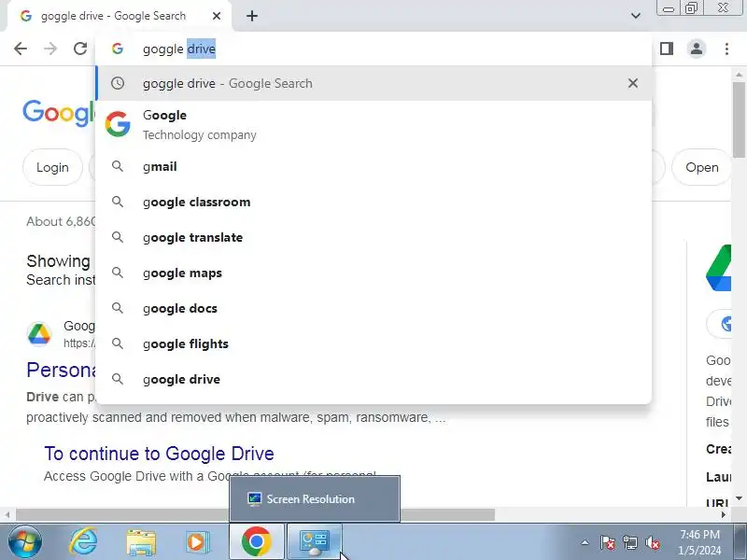Viewport: 747px width, 560px height.
Task: Open Chrome's three-dot menu
Action: [x=726, y=49]
